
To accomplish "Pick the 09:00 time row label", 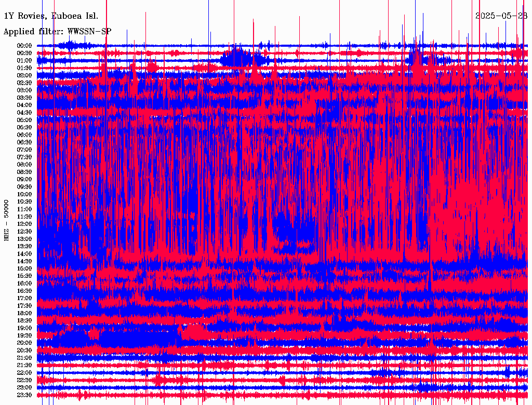I will pos(25,179).
